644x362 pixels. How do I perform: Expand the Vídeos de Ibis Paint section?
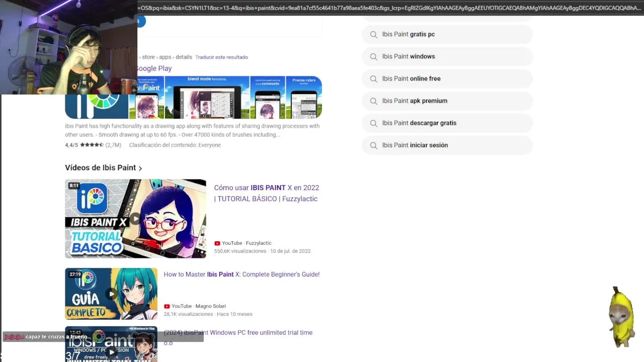pos(104,168)
